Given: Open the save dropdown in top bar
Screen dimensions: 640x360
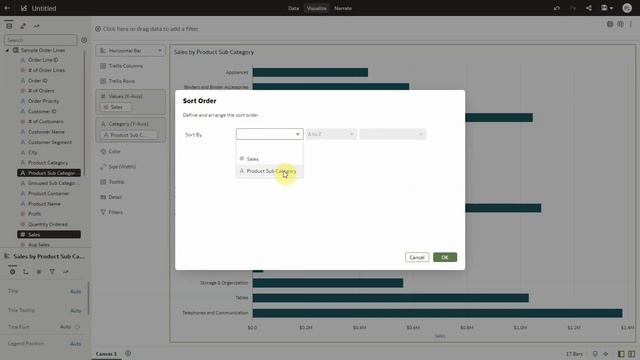Looking at the screenshot, I should pyautogui.click(x=607, y=8).
